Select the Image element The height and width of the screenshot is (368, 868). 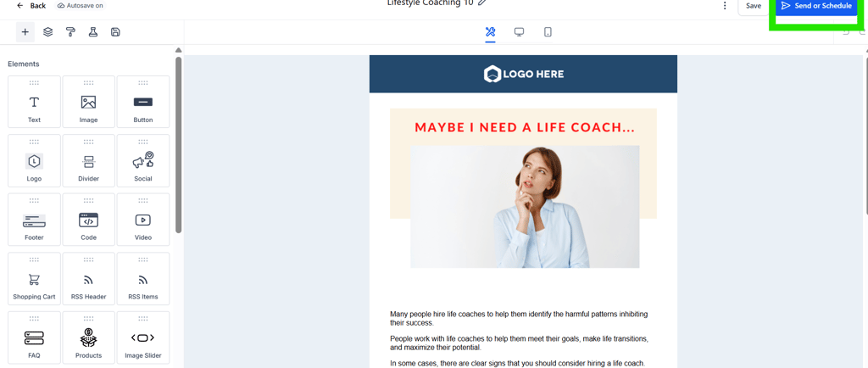coord(88,102)
